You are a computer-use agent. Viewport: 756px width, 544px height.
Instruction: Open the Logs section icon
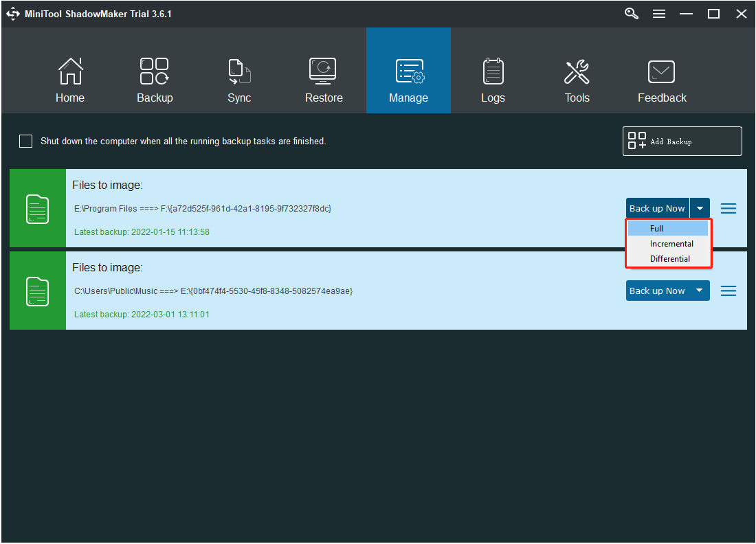[x=493, y=72]
